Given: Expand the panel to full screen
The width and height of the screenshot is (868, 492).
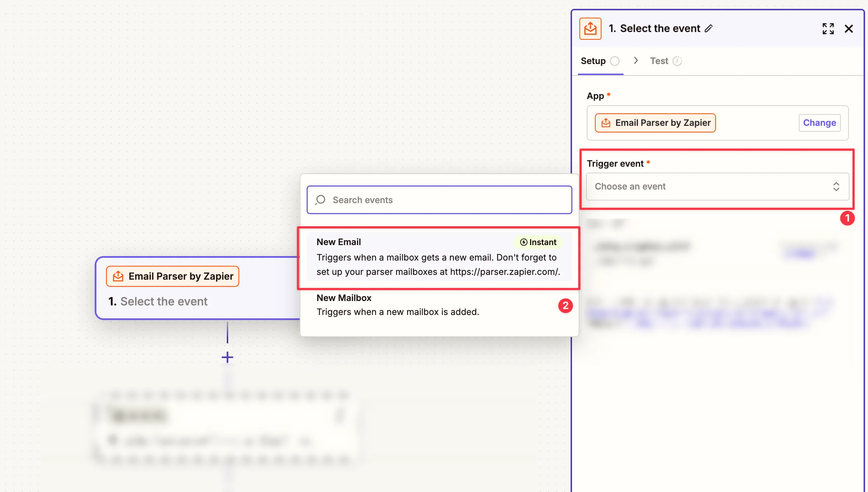Looking at the screenshot, I should coord(828,29).
